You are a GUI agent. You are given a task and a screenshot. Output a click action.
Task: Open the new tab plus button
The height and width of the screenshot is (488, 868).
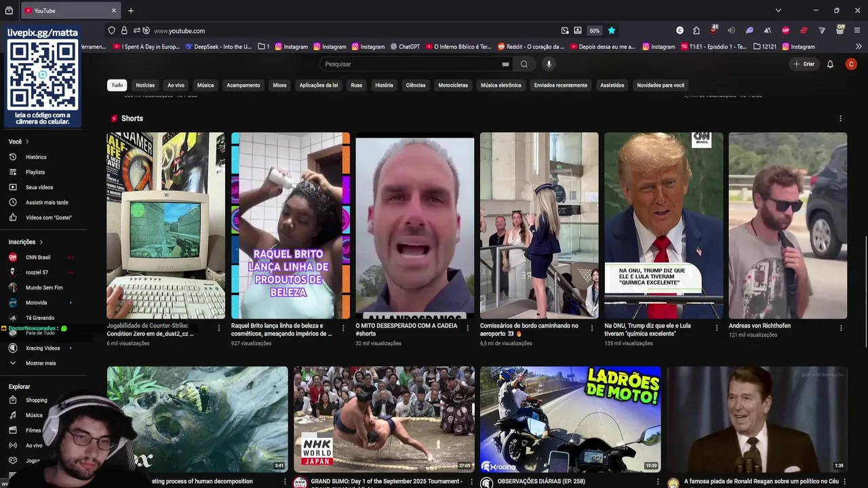(x=131, y=11)
